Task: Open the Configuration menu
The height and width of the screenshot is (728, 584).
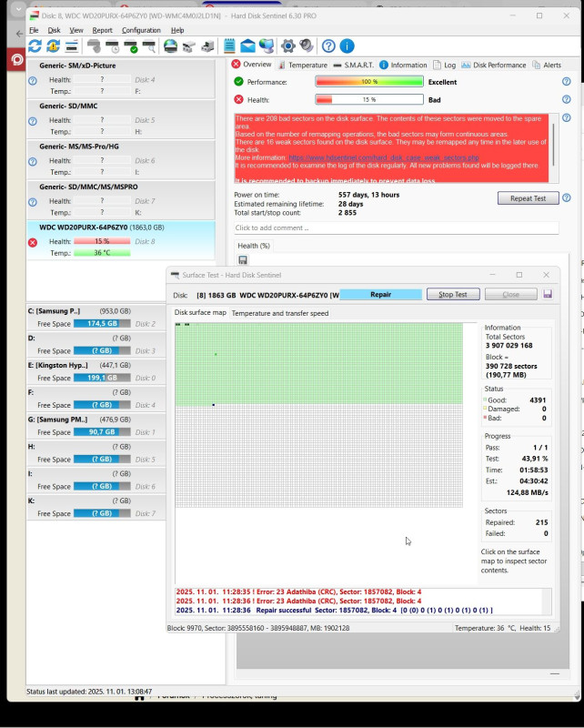Action: click(141, 30)
